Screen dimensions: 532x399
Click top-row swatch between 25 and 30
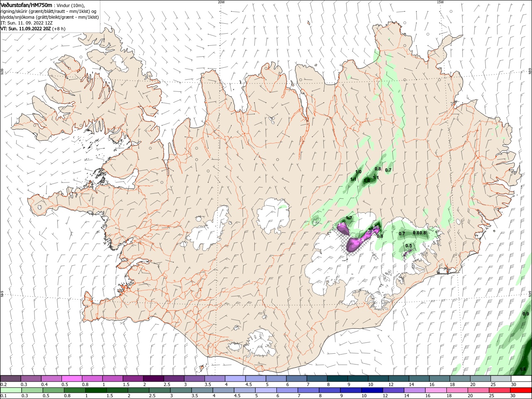pos(501,379)
